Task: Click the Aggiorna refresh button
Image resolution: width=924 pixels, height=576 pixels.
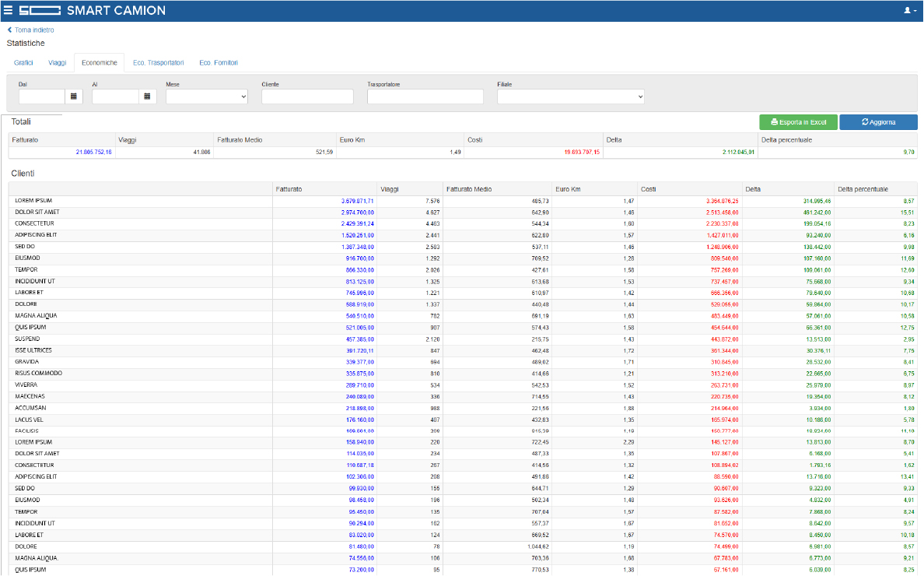Action: tap(879, 122)
